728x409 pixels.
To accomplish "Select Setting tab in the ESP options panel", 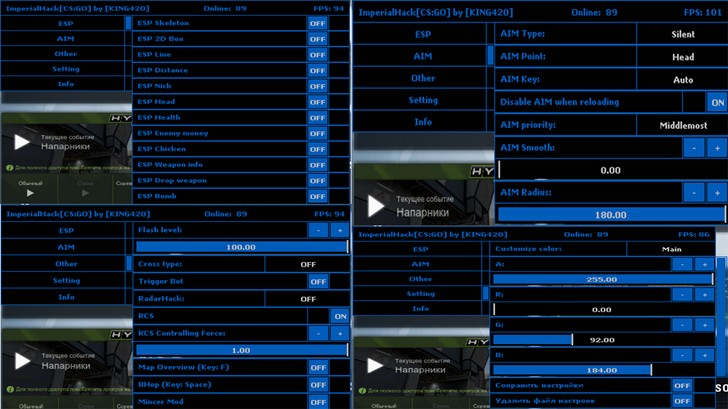I will [63, 69].
